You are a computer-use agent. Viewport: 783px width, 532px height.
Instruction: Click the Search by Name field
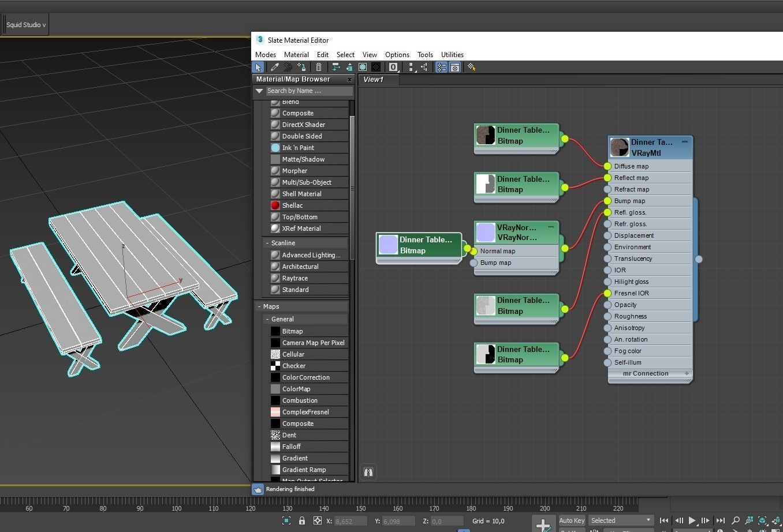click(x=308, y=91)
